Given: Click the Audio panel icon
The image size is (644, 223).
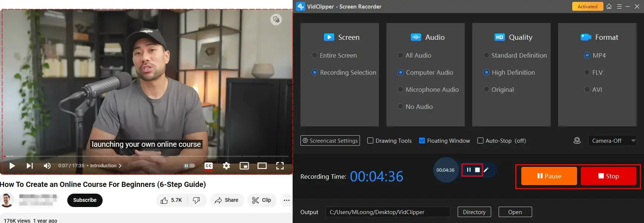Looking at the screenshot, I should (416, 37).
